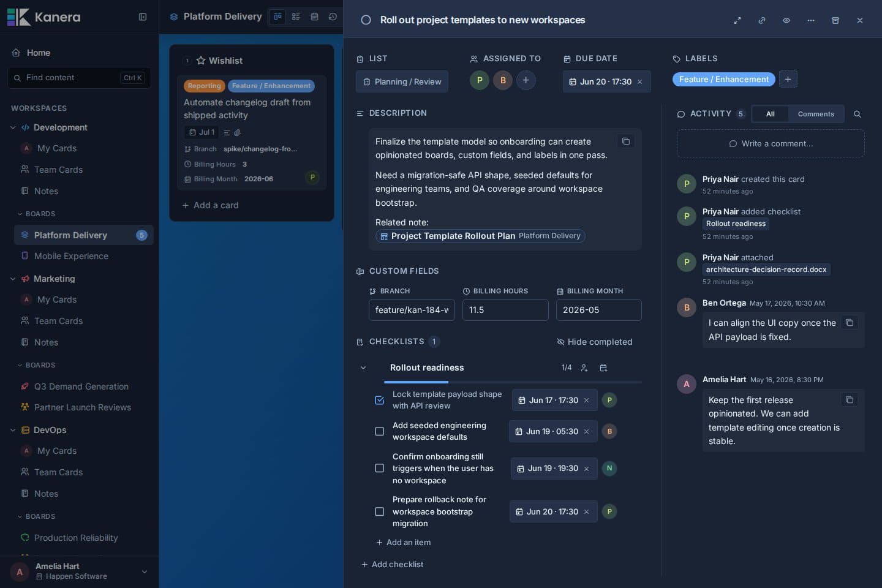The width and height of the screenshot is (882, 588).
Task: Click the Rollout readiness progress bar
Action: [x=513, y=382]
